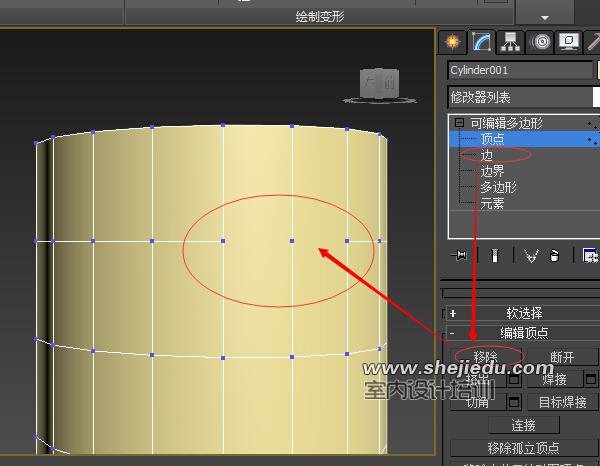Select the 可编辑多边形 stack row

[524, 123]
